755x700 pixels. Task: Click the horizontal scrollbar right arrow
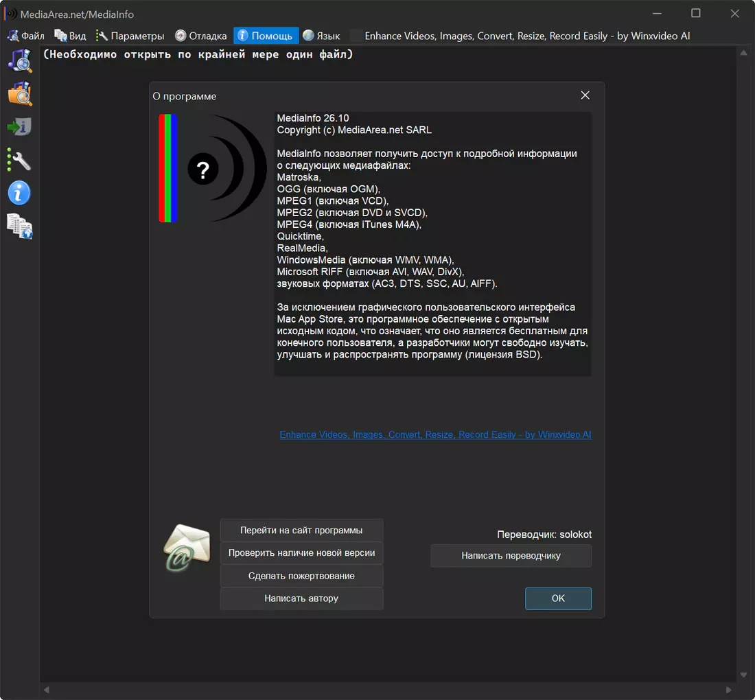point(728,690)
